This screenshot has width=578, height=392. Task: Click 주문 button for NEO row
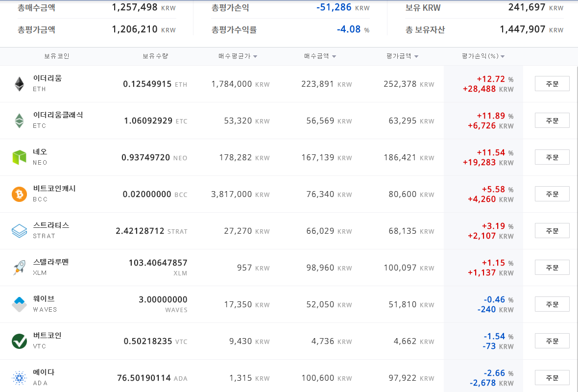(552, 157)
